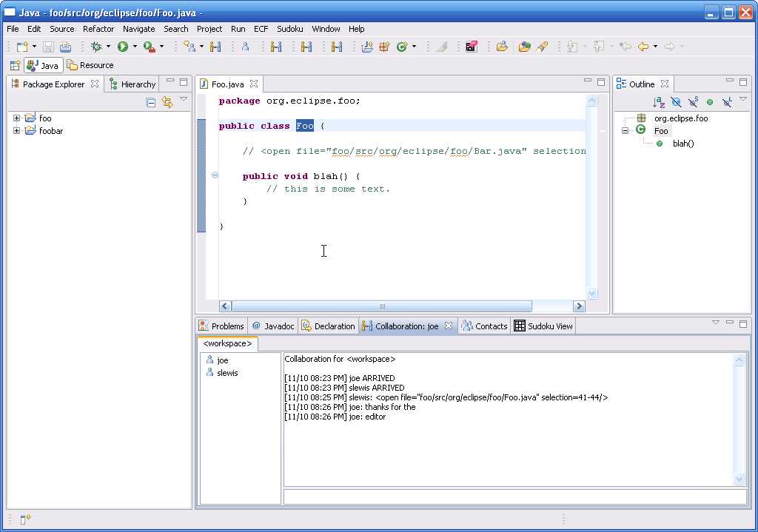This screenshot has width=758, height=532.
Task: Toggle Link with Editor in Package Explorer
Action: (167, 102)
